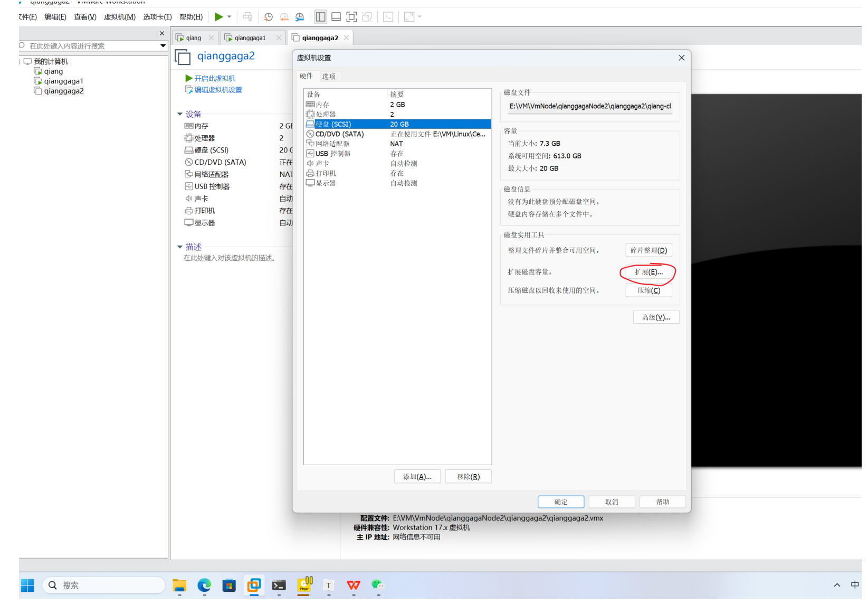This screenshot has height=604, width=868.
Task: Click the 添加(A)... button
Action: tap(417, 477)
